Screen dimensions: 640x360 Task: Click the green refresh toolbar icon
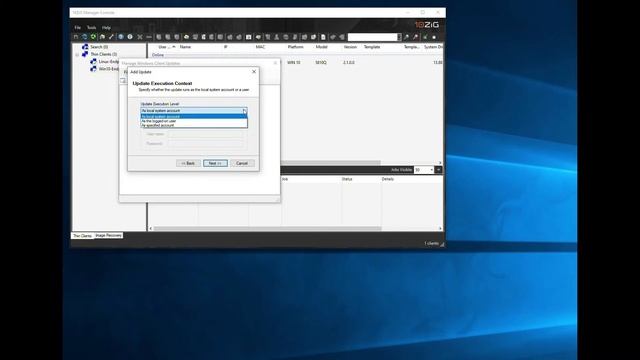[93, 37]
